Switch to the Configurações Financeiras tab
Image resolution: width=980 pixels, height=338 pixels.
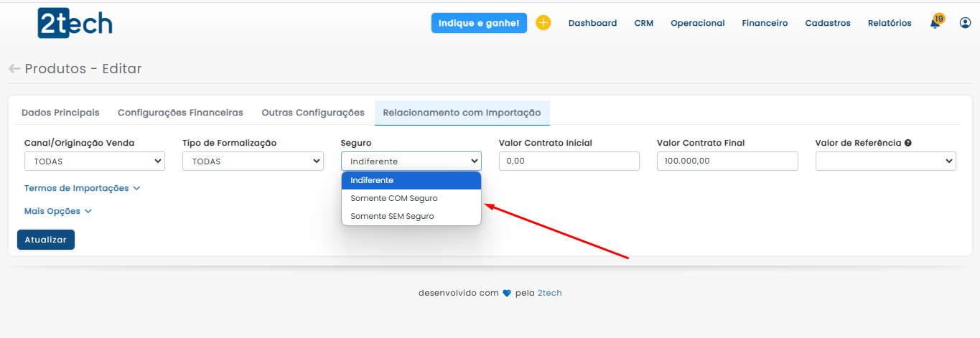pyautogui.click(x=180, y=113)
